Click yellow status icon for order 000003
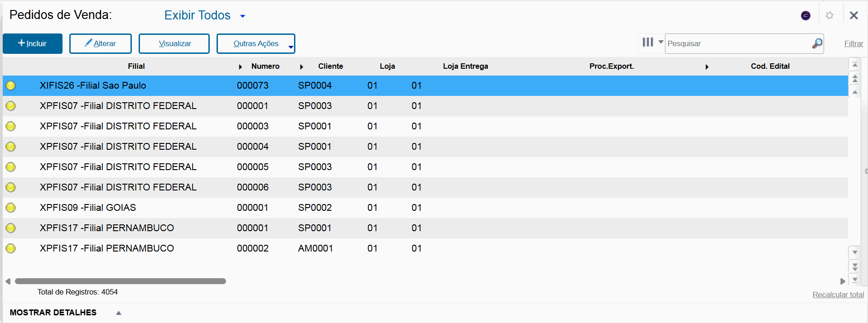Image resolution: width=868 pixels, height=323 pixels. click(x=11, y=126)
